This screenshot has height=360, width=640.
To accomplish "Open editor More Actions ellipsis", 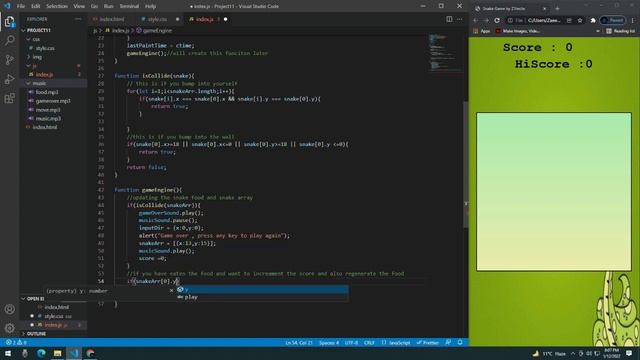I will point(460,19).
